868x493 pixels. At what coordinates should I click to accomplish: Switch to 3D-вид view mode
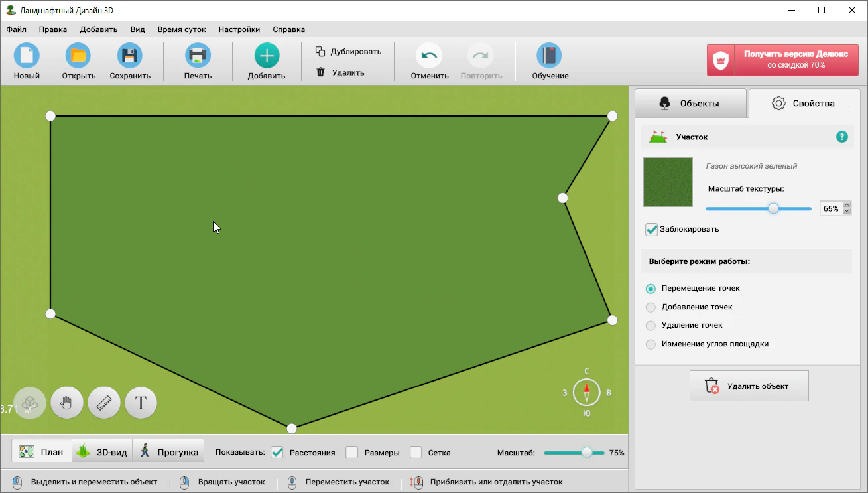click(102, 452)
